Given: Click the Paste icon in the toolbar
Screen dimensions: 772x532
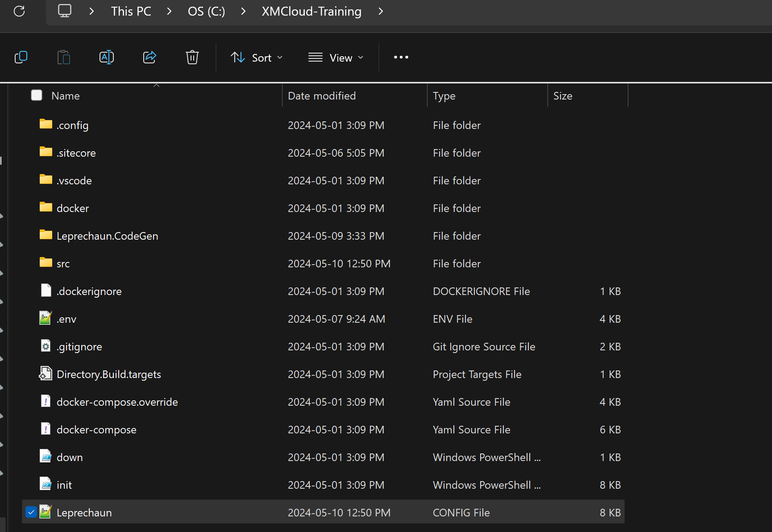Looking at the screenshot, I should [64, 57].
